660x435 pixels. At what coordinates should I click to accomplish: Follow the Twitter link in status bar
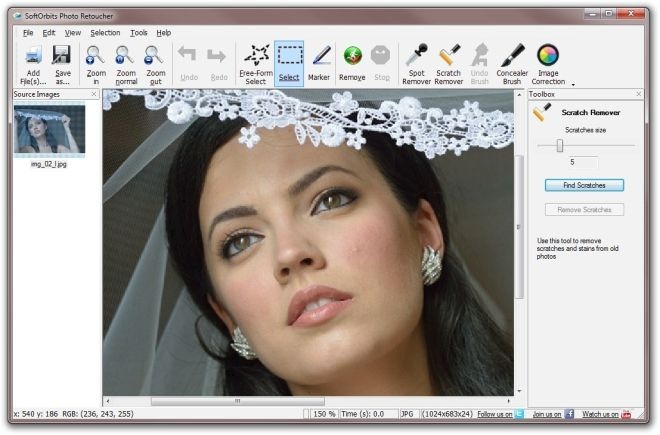[519, 413]
